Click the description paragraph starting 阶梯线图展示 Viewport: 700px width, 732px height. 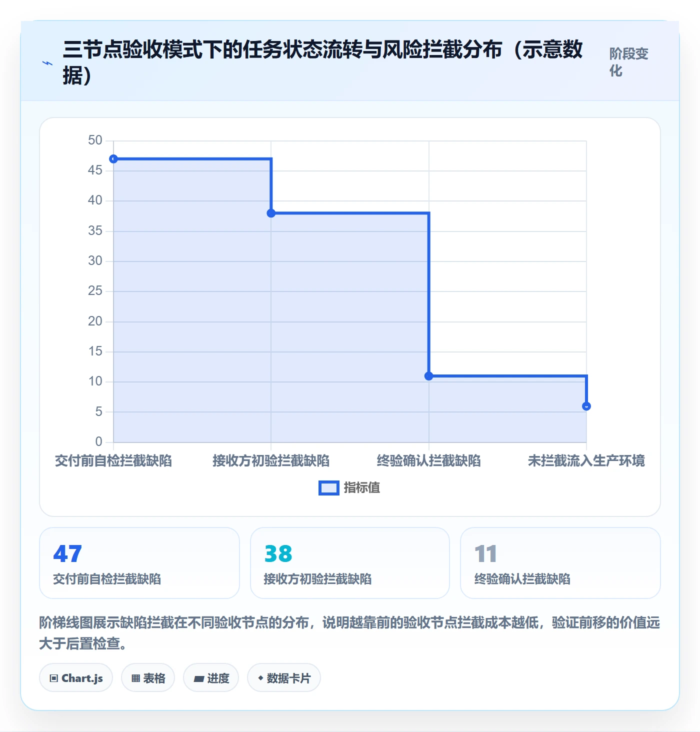(x=350, y=633)
